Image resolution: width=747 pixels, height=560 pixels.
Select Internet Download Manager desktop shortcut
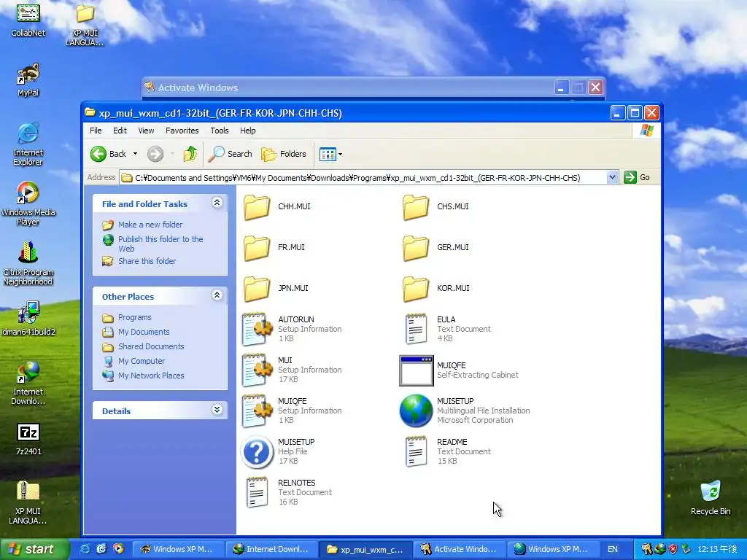28,384
